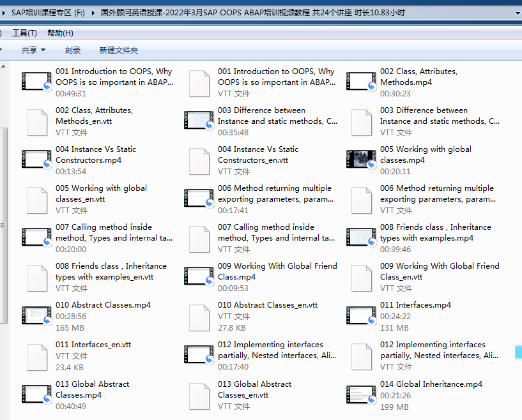Open the 共享 dropdown in the toolbar

tap(33, 50)
